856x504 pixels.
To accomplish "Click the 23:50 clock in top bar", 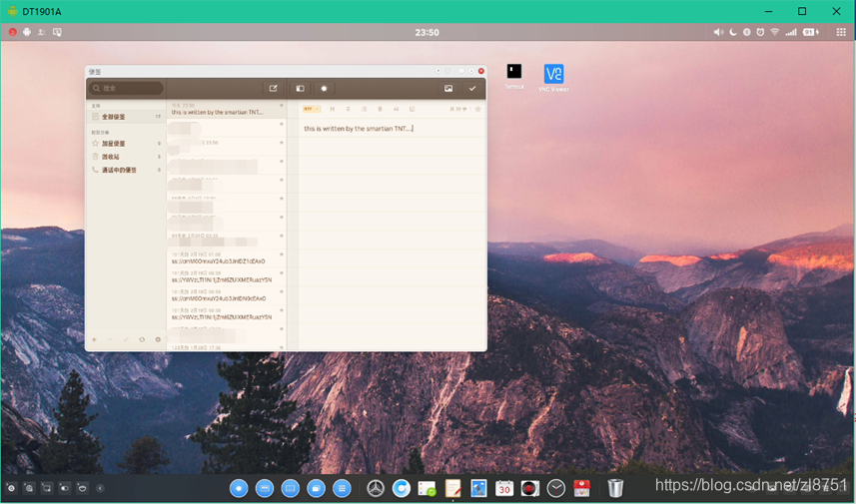I will (427, 32).
